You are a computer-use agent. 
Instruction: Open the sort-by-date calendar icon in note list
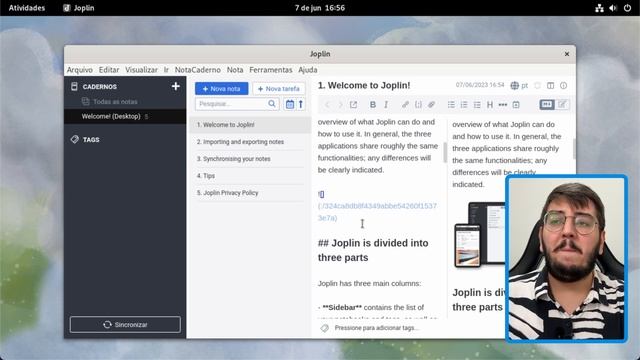click(x=290, y=104)
